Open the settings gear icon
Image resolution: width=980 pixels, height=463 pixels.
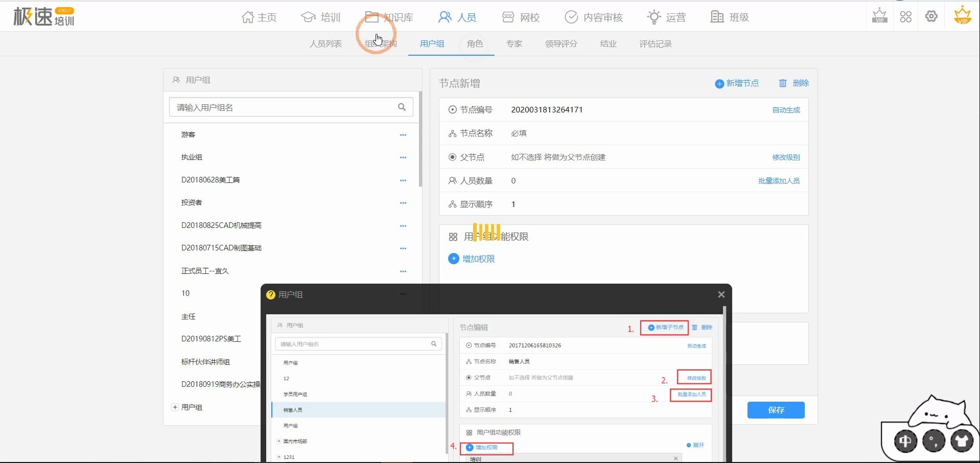pyautogui.click(x=931, y=16)
